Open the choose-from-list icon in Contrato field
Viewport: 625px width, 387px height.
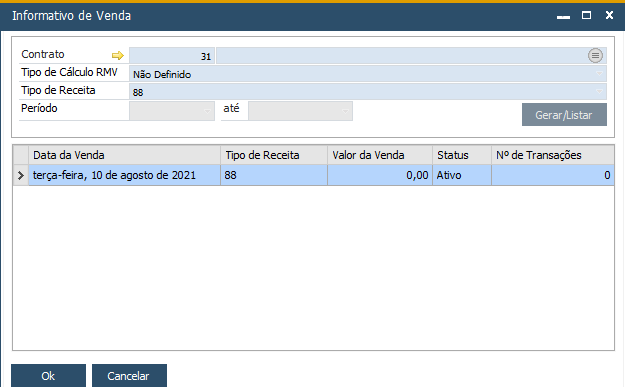595,55
